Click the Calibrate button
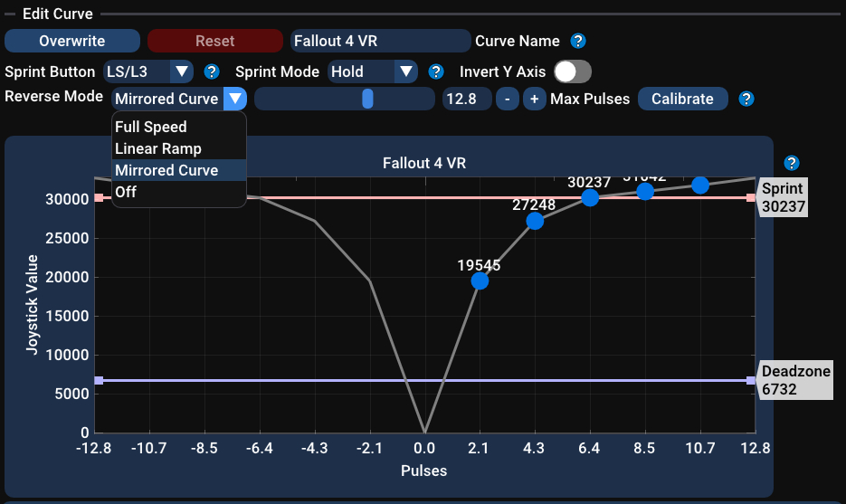The height and width of the screenshot is (504, 846). pyautogui.click(x=682, y=99)
